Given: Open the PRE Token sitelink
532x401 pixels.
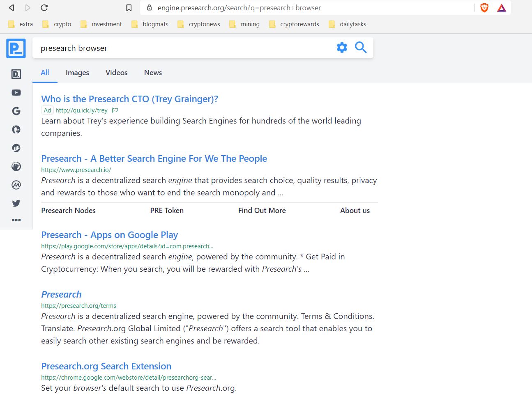Looking at the screenshot, I should click(x=167, y=211).
